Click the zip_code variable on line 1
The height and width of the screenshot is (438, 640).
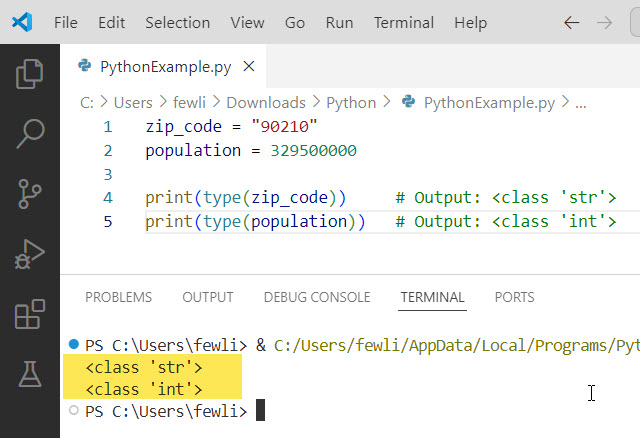click(184, 127)
